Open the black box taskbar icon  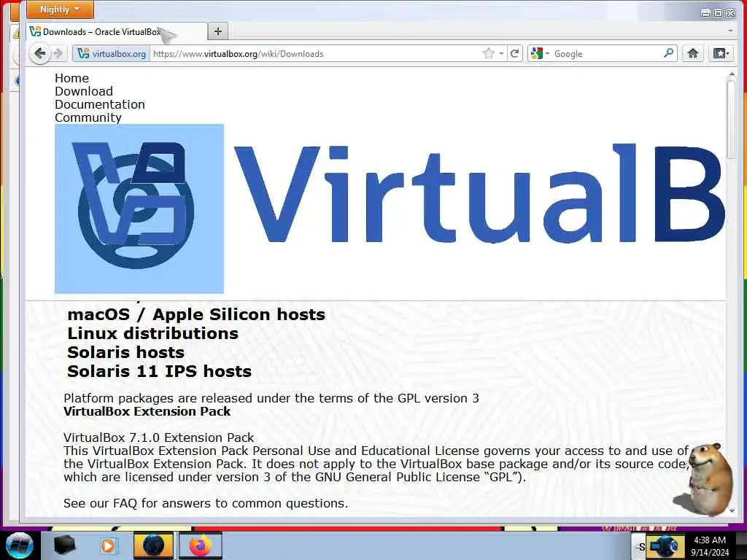click(x=65, y=545)
